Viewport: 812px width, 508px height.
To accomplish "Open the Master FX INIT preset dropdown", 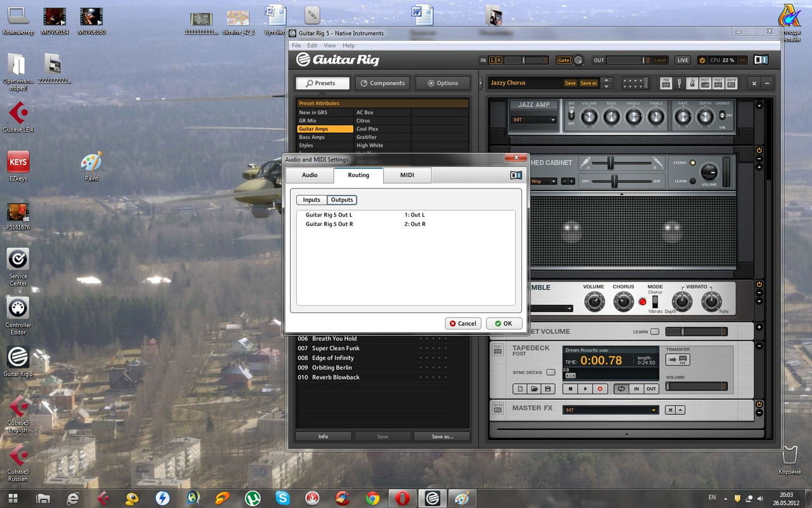I will click(610, 410).
